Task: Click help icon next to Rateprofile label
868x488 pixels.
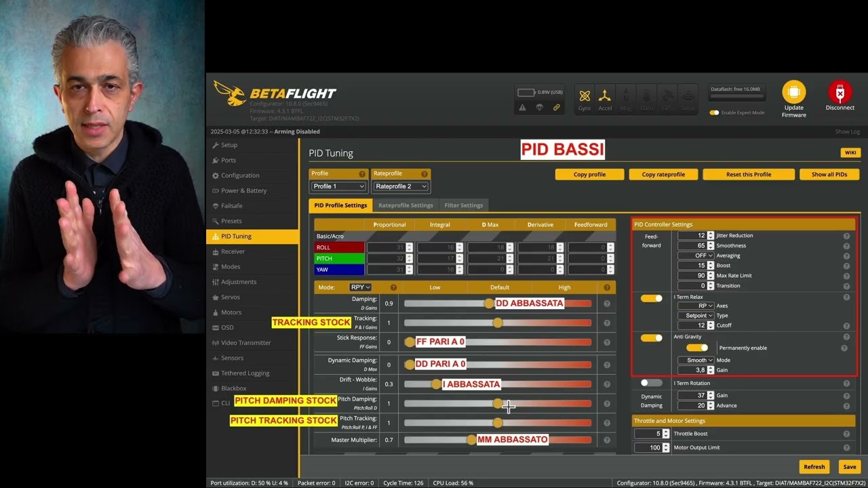Action: 425,174
